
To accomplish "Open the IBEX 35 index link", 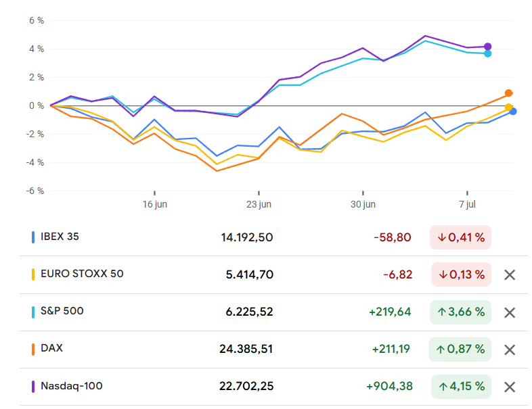I will [x=60, y=237].
